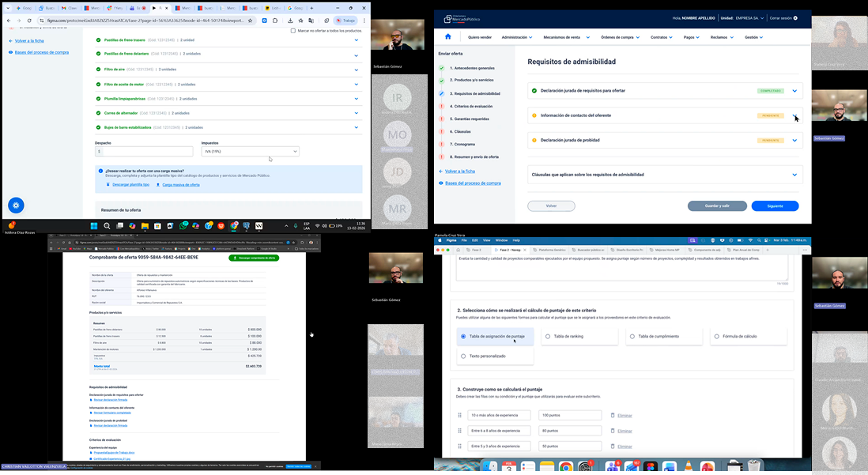Expand the 'Bujes de barra estabilizadora' row
The image size is (868, 475).
click(x=356, y=127)
